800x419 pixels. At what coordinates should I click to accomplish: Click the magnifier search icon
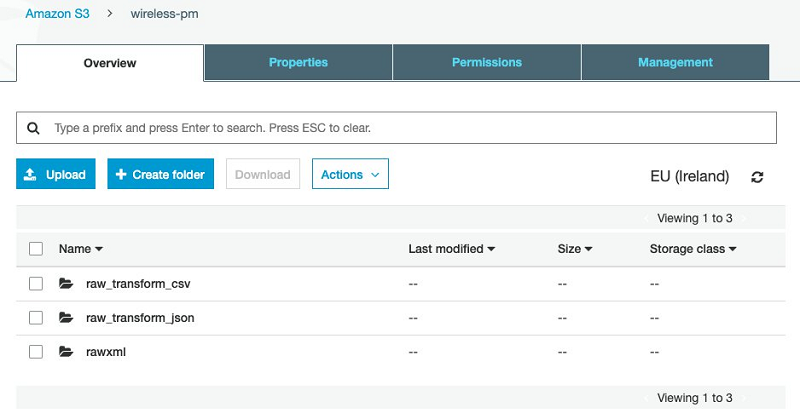33,128
